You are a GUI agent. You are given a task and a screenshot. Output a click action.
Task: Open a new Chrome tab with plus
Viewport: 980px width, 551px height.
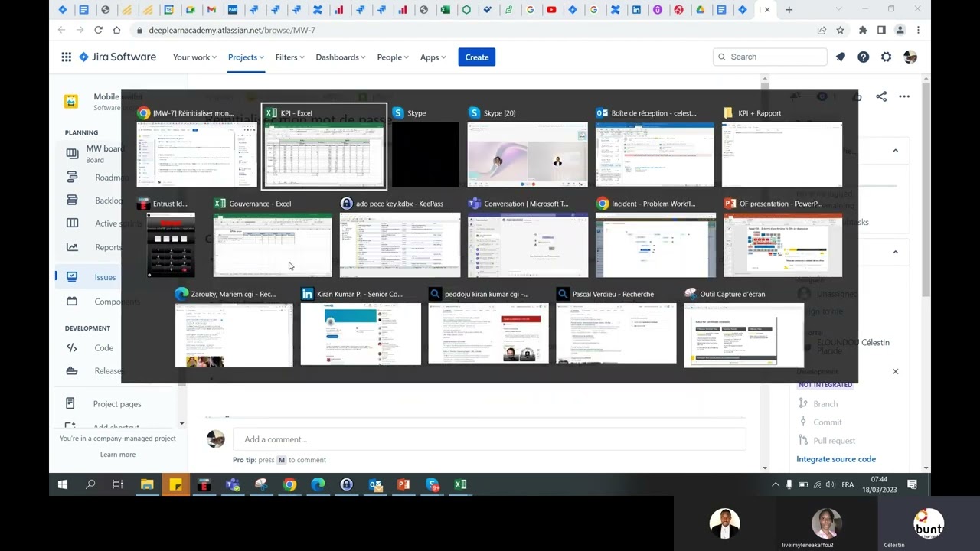tap(789, 10)
